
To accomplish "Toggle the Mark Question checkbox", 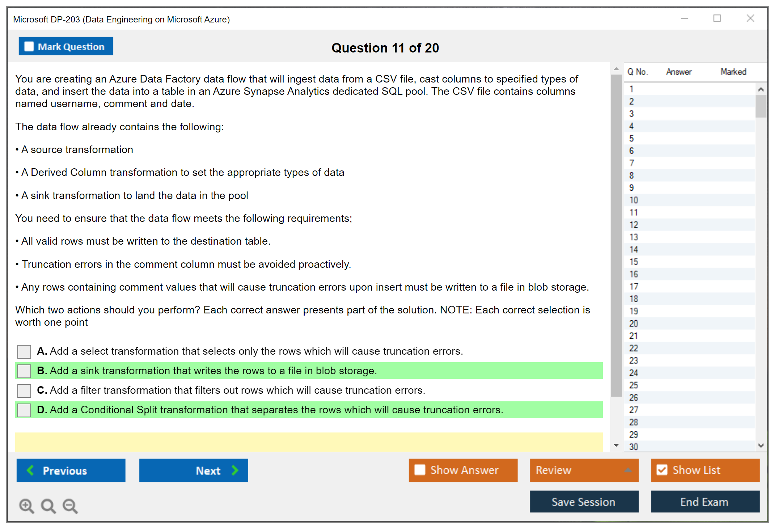I will 29,47.
